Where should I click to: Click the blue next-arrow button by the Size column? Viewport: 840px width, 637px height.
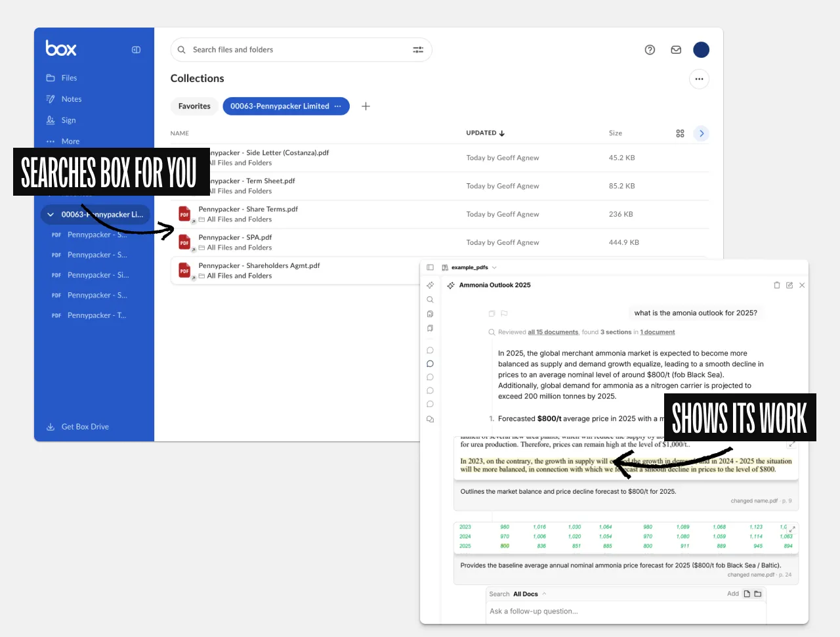point(702,133)
